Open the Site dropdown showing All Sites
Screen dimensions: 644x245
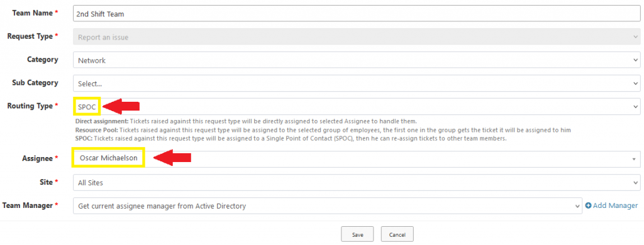(357, 183)
